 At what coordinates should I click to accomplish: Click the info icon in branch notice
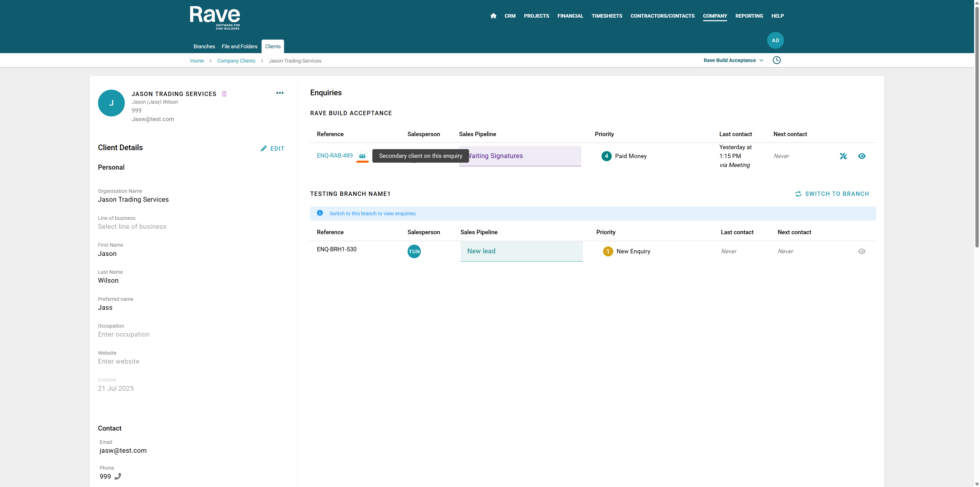(x=320, y=213)
